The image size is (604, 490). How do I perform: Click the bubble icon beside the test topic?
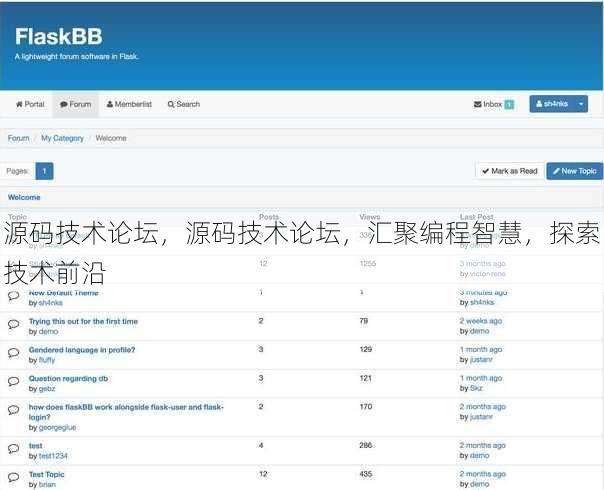[x=13, y=449]
